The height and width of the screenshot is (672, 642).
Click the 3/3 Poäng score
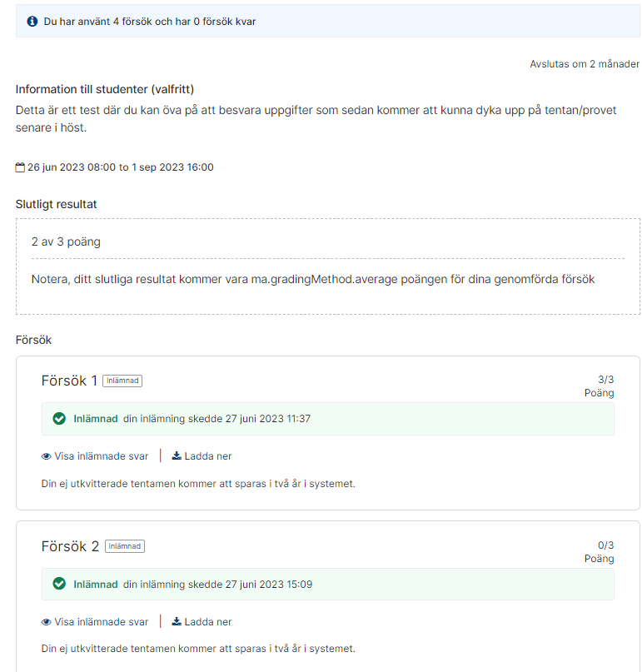[x=600, y=386]
